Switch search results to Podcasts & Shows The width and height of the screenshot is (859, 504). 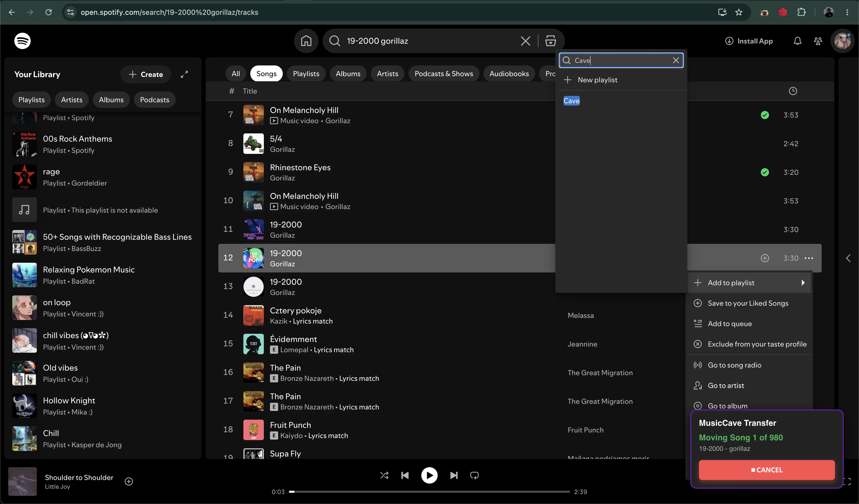(x=444, y=74)
